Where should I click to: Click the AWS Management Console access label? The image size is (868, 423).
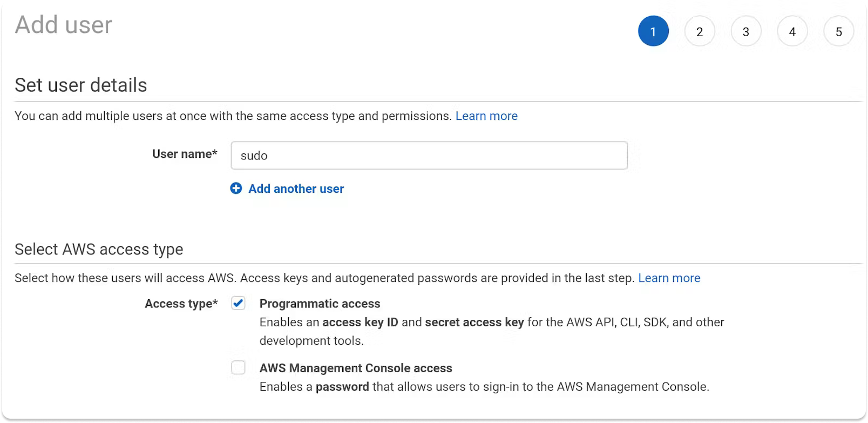coord(356,368)
